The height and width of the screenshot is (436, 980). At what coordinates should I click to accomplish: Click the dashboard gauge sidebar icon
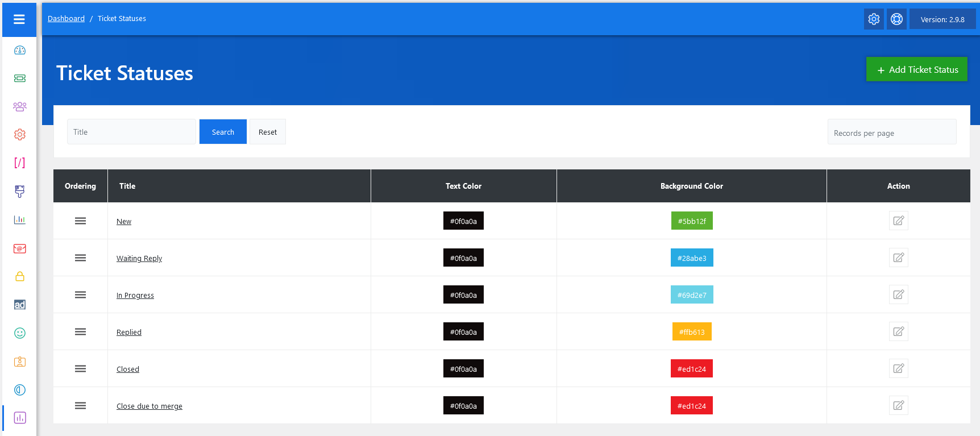pyautogui.click(x=20, y=50)
